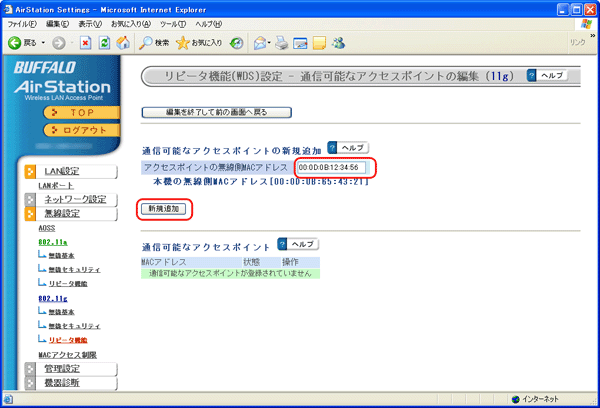The image size is (600, 408).
Task: Click the Refresh page icon
Action: click(x=104, y=43)
